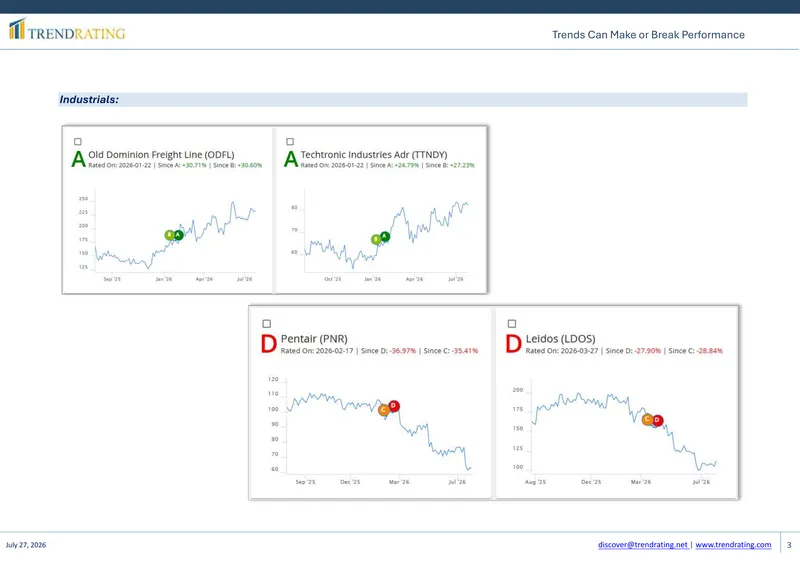Open the discover@trendrating.net email link
The image size is (800, 566).
(643, 545)
